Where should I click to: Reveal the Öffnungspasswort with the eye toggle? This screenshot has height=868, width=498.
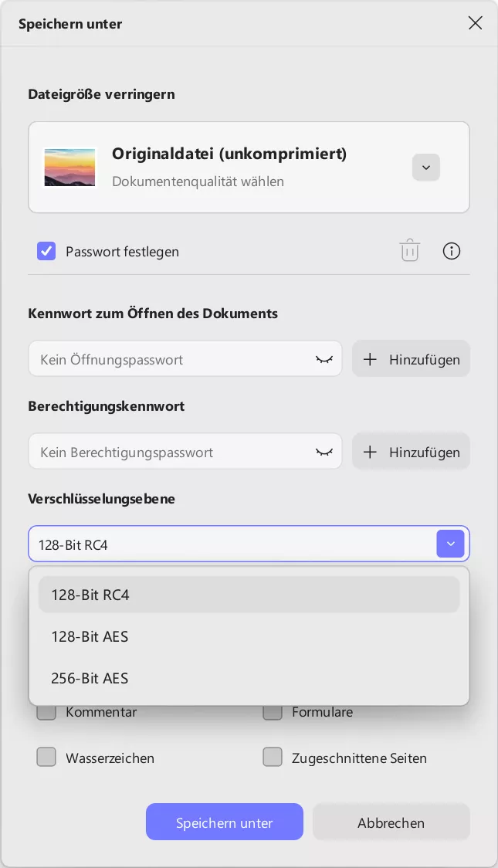324,358
